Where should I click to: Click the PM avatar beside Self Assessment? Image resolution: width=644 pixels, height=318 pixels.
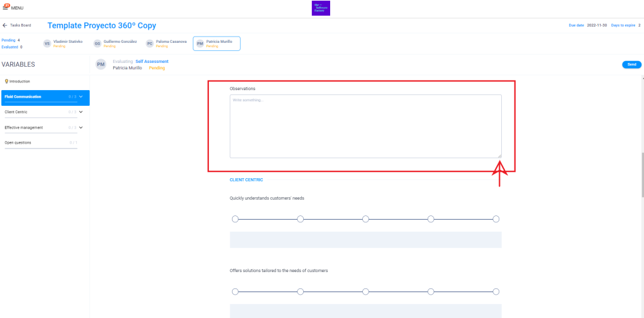click(101, 64)
